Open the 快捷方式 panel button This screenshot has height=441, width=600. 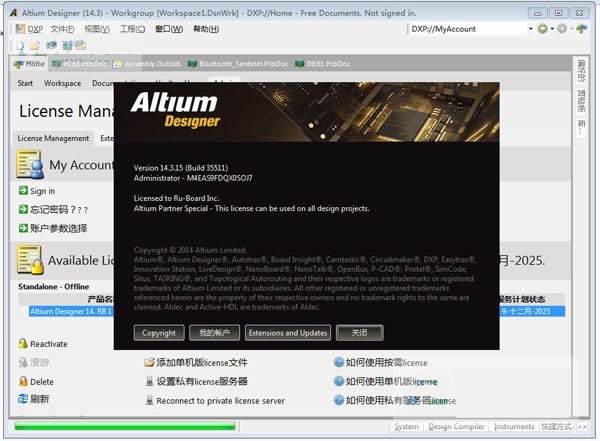coord(556,426)
